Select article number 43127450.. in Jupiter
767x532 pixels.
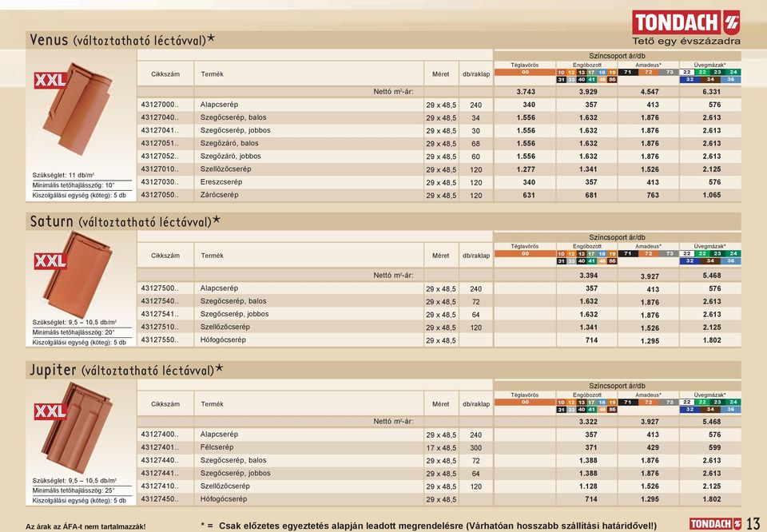pyautogui.click(x=160, y=499)
